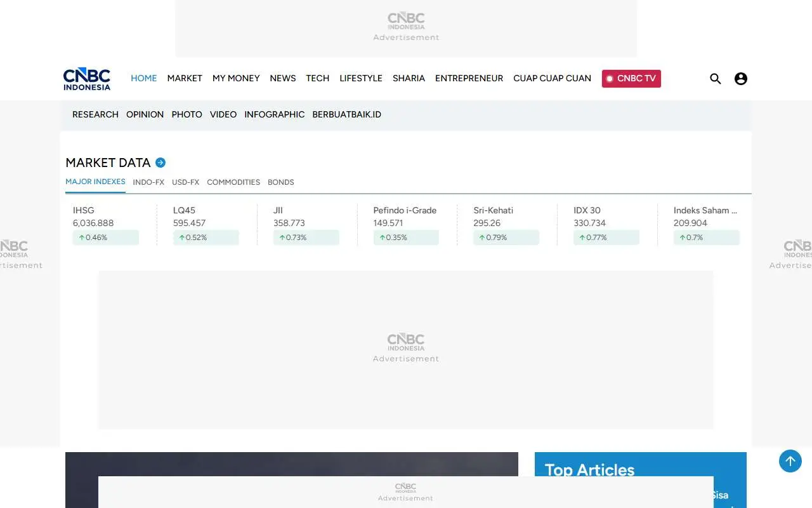
Task: Switch to the INDO-FX tab
Action: (x=148, y=182)
